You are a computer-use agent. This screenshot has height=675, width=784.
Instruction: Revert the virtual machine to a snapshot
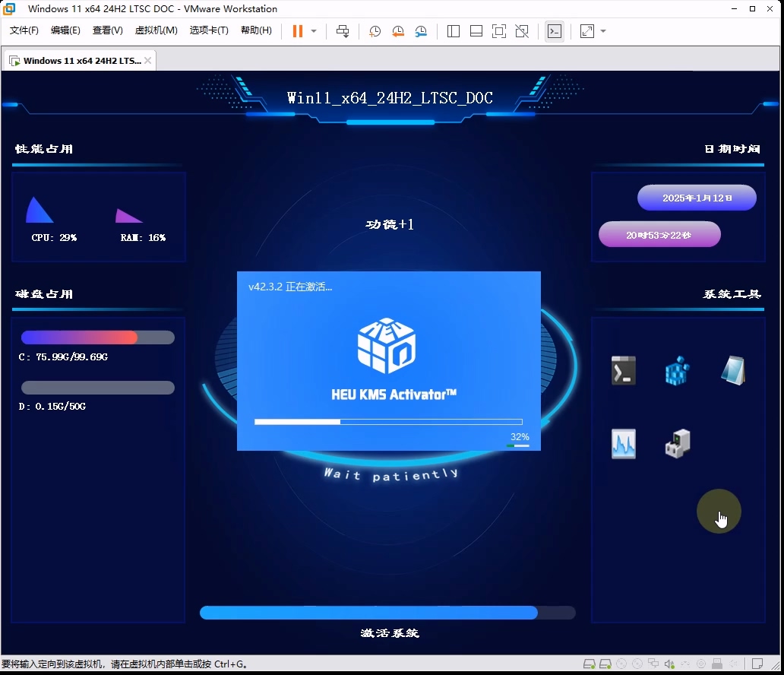pos(398,31)
